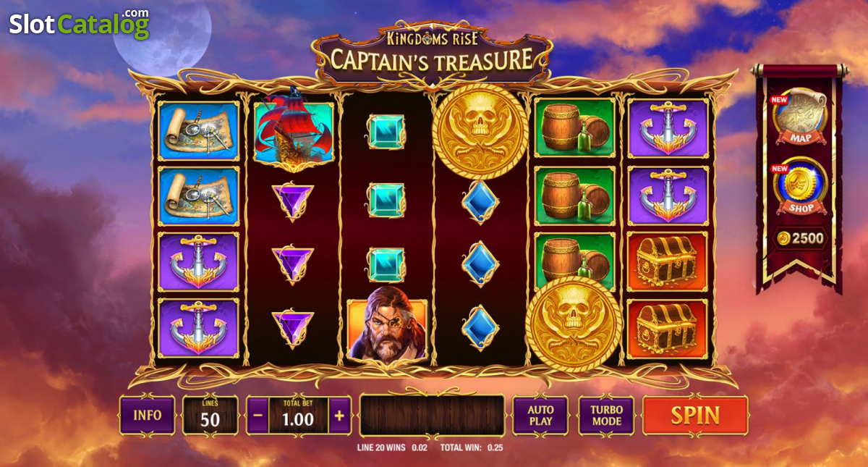The width and height of the screenshot is (868, 467).
Task: Increase total bet with plus button
Action: coord(340,416)
